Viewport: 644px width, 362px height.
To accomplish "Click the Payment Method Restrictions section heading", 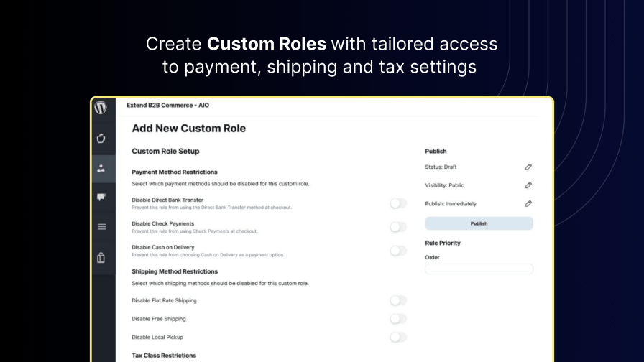I will point(175,172).
